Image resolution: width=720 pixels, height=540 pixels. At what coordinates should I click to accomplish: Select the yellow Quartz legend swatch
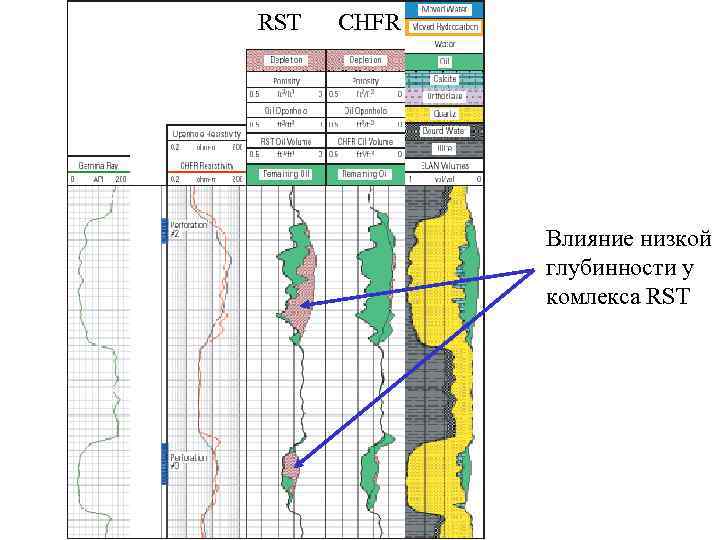[444, 114]
